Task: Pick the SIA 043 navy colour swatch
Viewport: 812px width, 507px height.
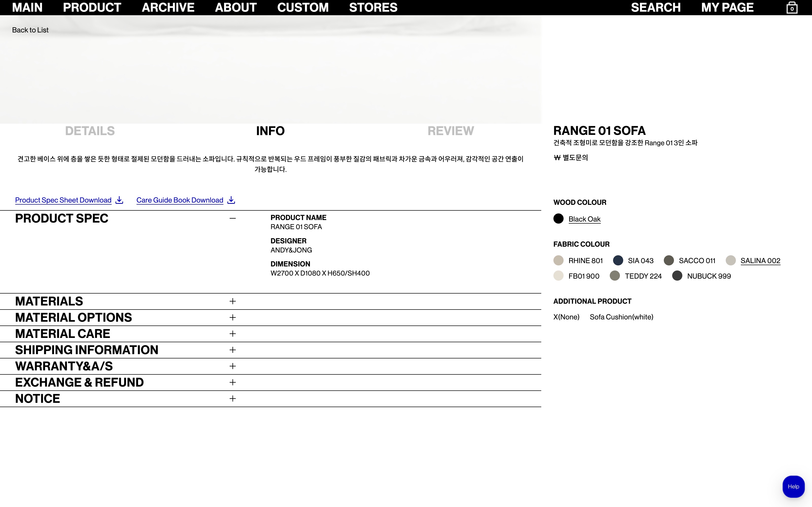Action: [618, 261]
